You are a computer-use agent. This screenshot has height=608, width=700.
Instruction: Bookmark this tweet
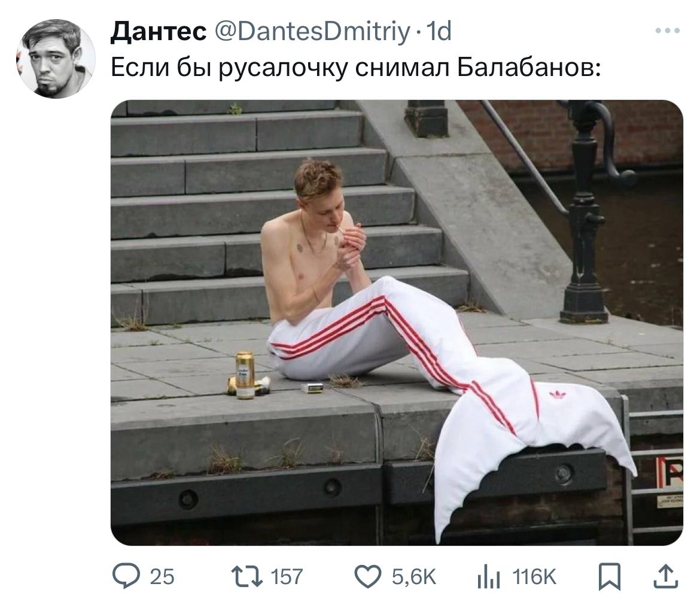tap(610, 577)
